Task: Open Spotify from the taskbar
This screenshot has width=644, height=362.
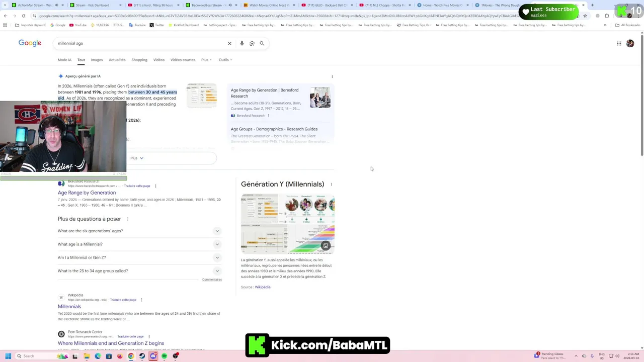Action: click(164, 356)
